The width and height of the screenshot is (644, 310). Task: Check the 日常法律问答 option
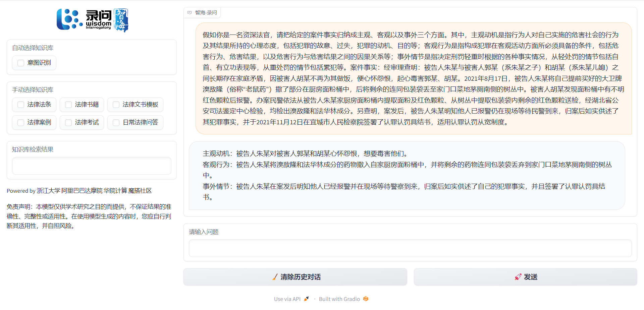116,122
